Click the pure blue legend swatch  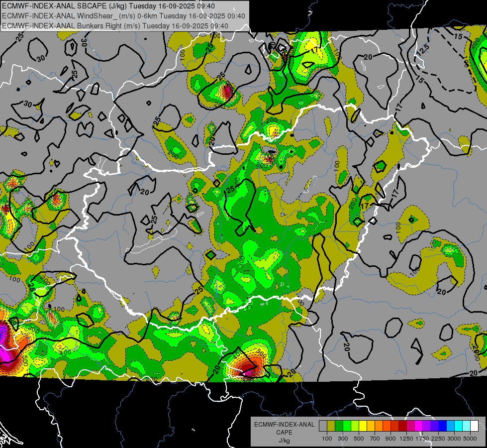tap(443, 426)
